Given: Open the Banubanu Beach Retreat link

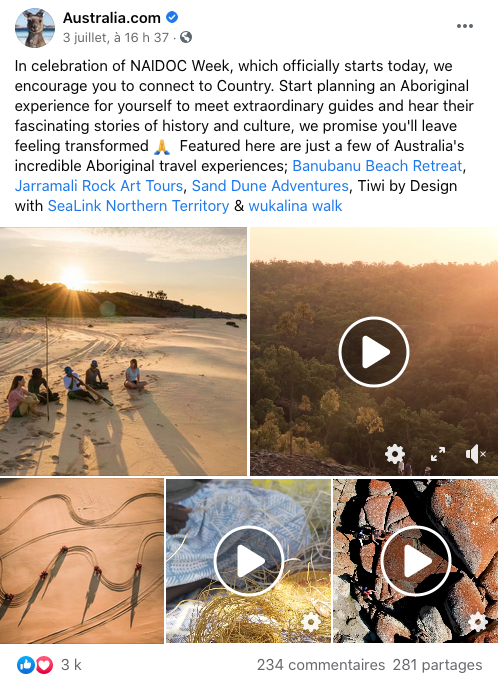Looking at the screenshot, I should tap(377, 166).
